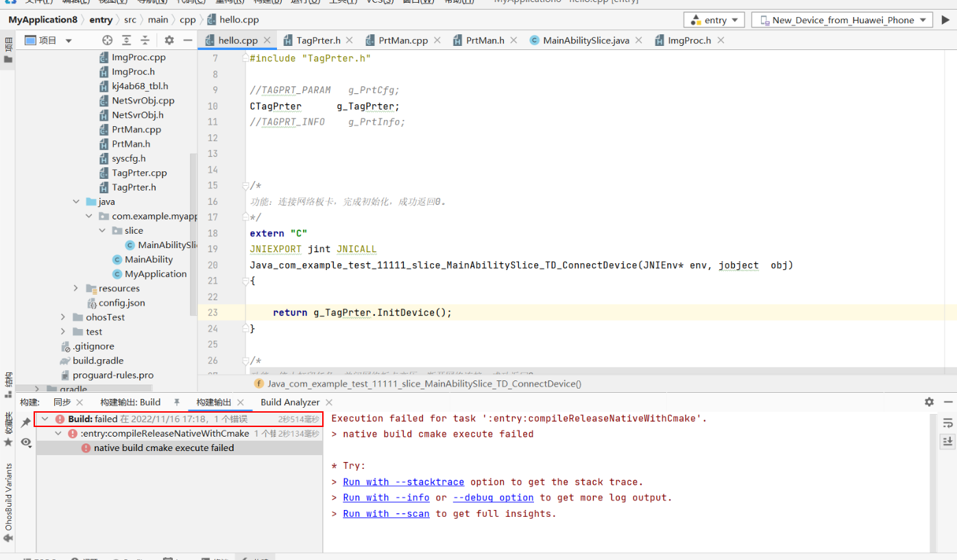957x560 pixels.
Task: Collapse all items in project panel
Action: tap(145, 40)
